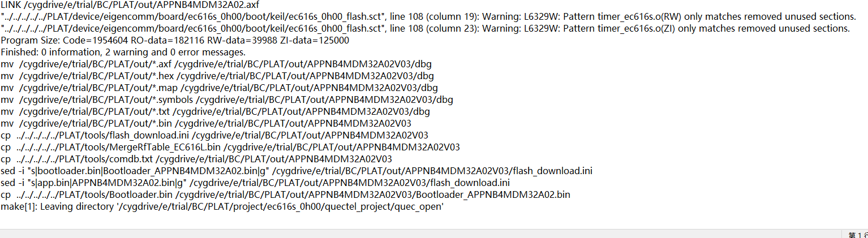This screenshot has width=868, height=238.
Task: Click the timer_ec616s.o(ZI) warning line
Action: tap(425, 28)
